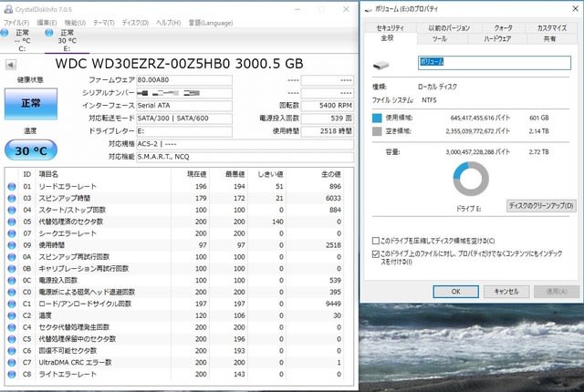
Task: Click the 回転数 5400 RPM field
Action: pyautogui.click(x=327, y=106)
